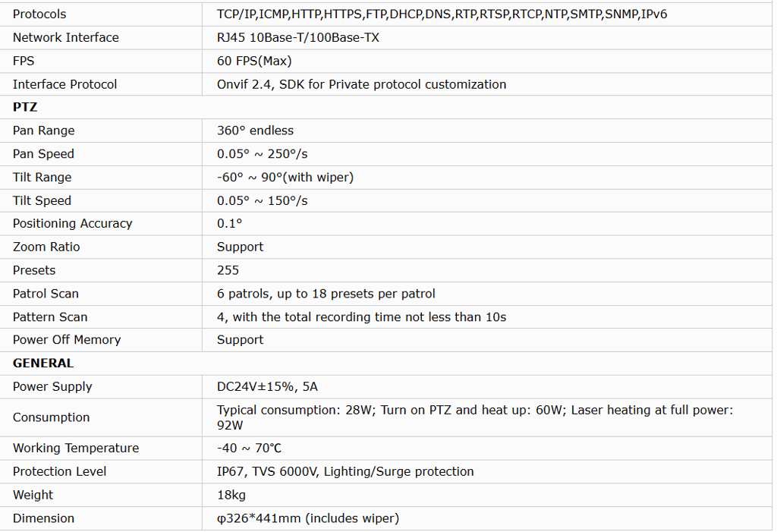This screenshot has height=532, width=777.
Task: Click the Zoom Ratio Support value
Action: click(240, 247)
